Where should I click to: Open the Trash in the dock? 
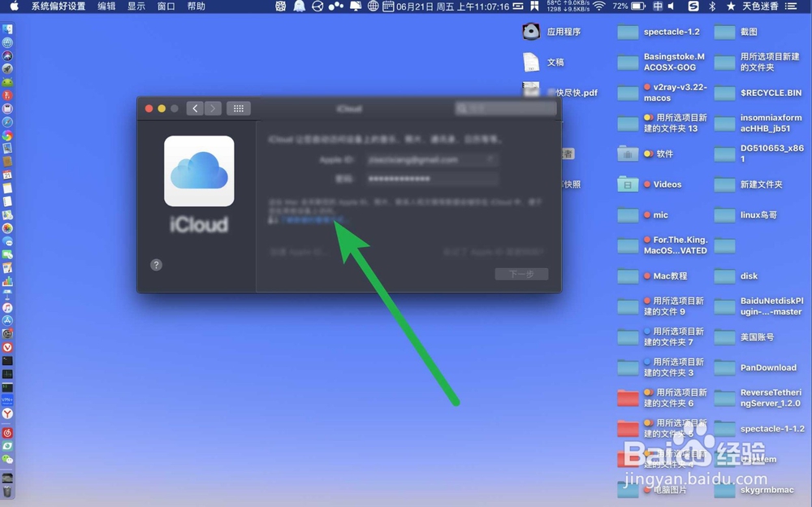pyautogui.click(x=7, y=491)
